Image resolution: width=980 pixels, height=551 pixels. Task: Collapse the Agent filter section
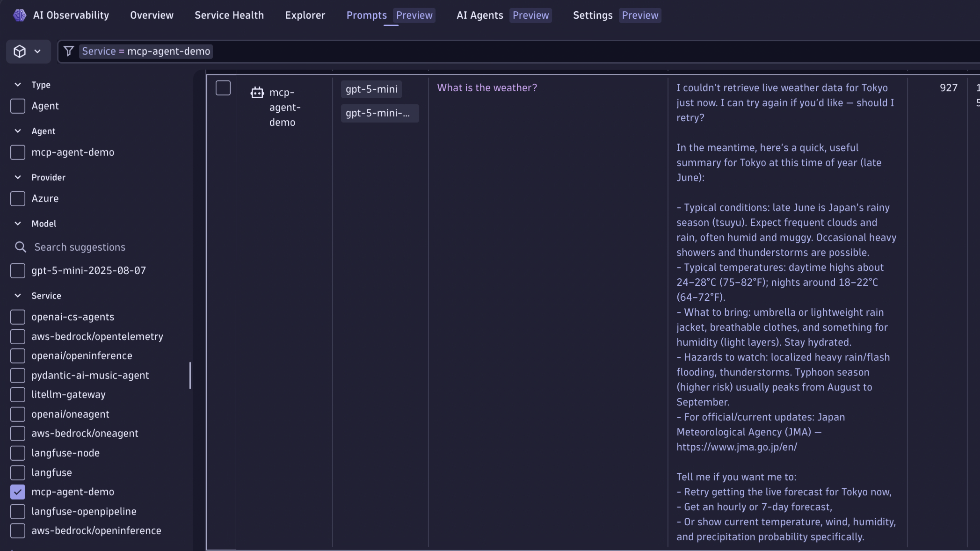18,131
